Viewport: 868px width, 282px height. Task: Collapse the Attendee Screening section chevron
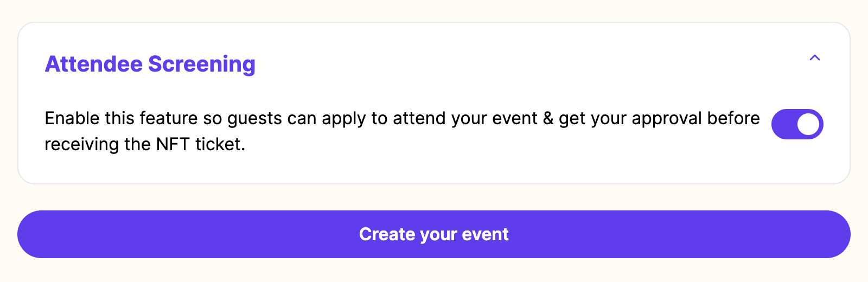[x=814, y=57]
